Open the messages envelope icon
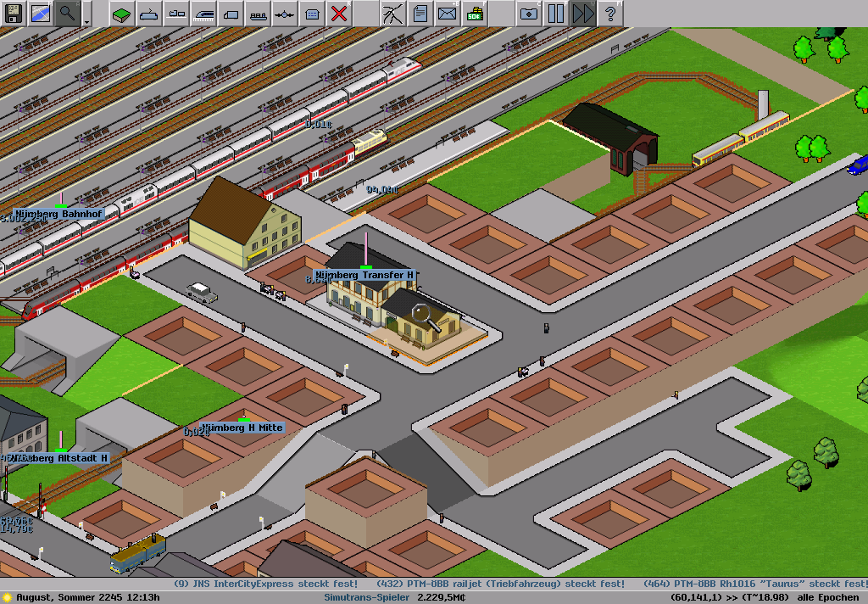This screenshot has width=868, height=604. pos(447,13)
